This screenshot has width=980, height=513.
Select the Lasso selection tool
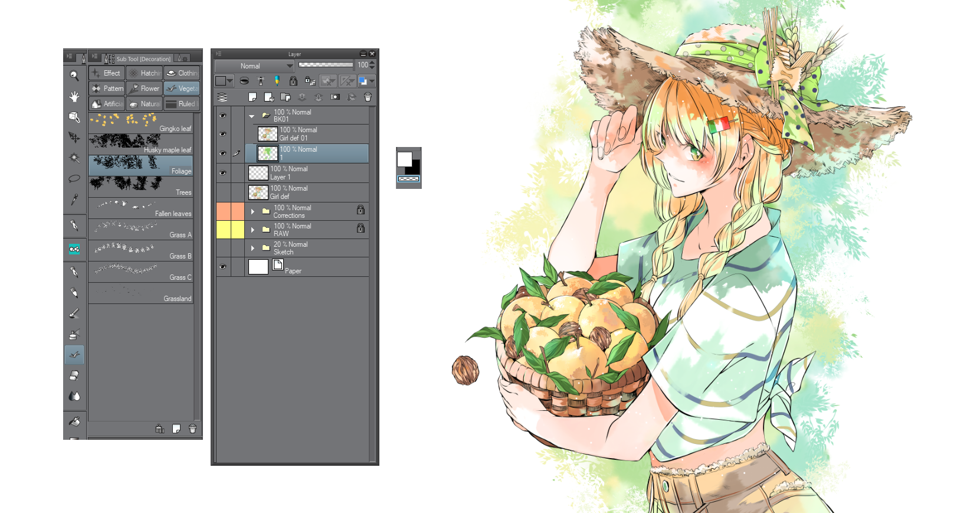point(74,179)
